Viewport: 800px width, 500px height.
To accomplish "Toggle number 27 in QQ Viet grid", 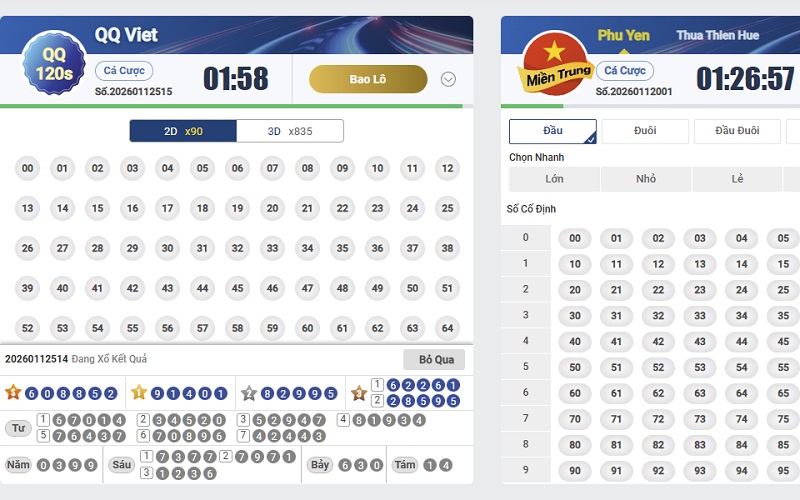I will [x=62, y=248].
